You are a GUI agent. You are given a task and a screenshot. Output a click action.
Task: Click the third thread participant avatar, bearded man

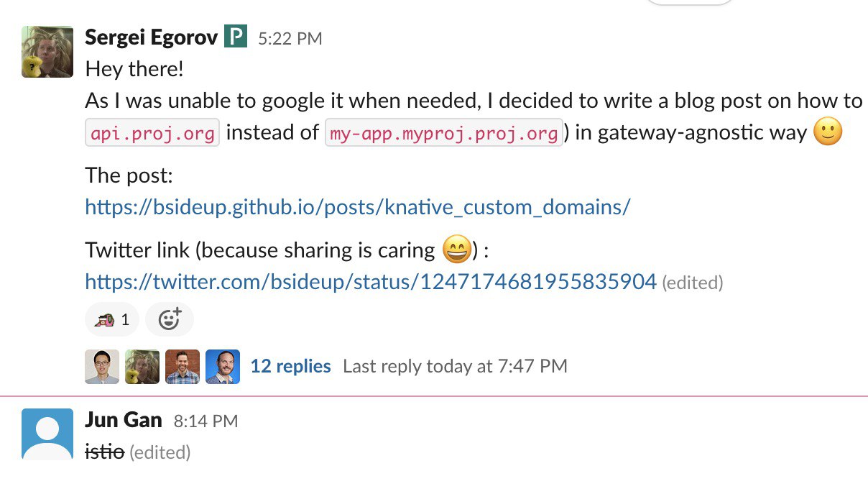tap(183, 367)
